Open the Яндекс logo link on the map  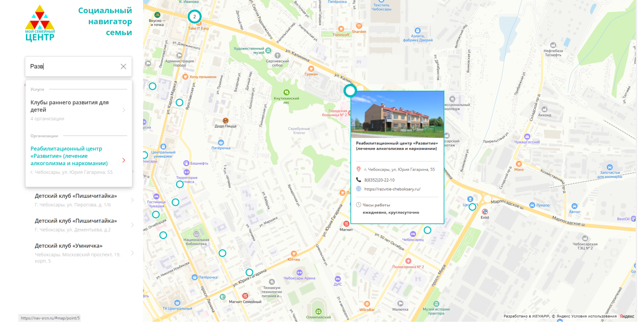[x=627, y=316]
